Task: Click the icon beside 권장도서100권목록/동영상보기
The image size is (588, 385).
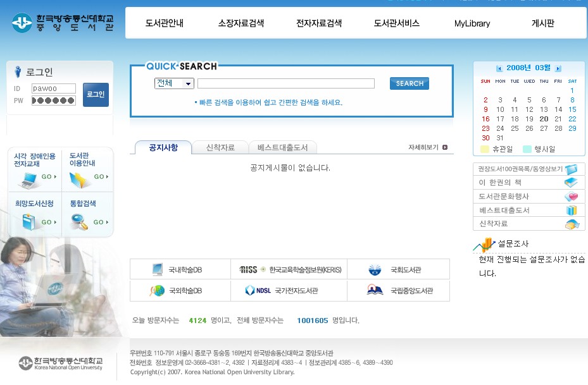Action: [x=572, y=169]
